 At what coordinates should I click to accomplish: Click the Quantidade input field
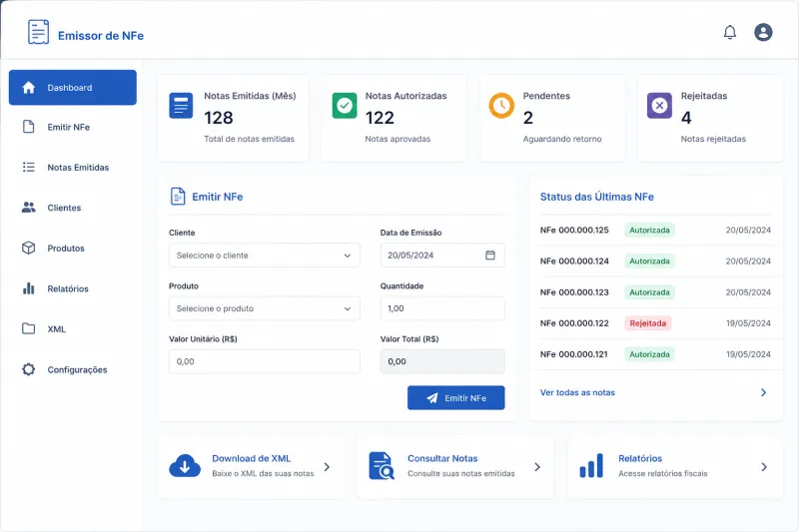point(442,308)
